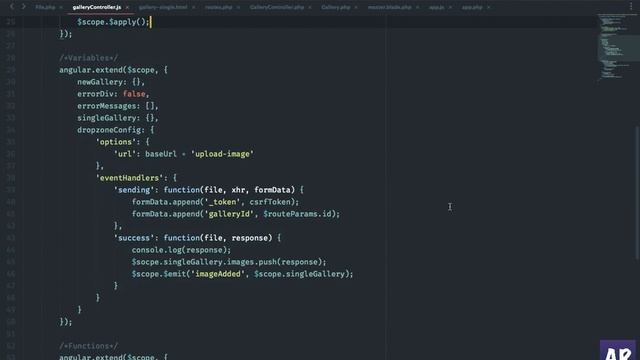Go back to the previous tab with left arrow

(x=12, y=7)
